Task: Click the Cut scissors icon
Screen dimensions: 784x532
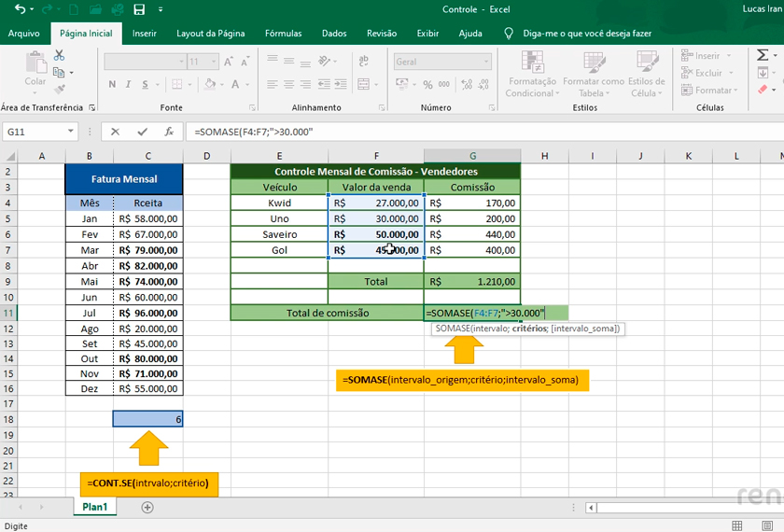Action: (59, 56)
